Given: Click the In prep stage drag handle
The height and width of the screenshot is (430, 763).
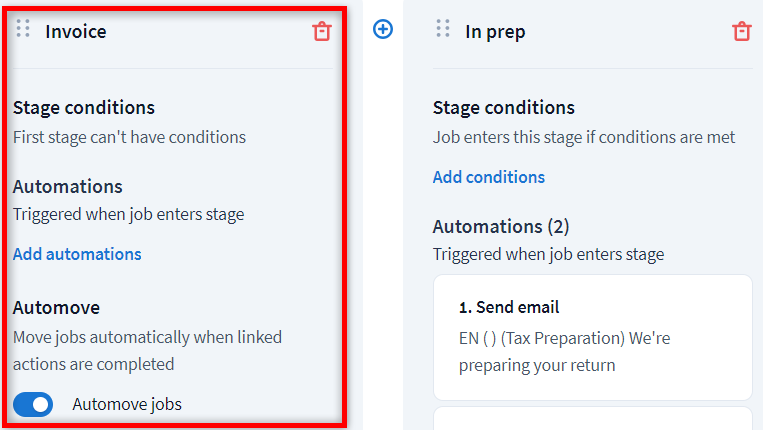Looking at the screenshot, I should point(443,29).
